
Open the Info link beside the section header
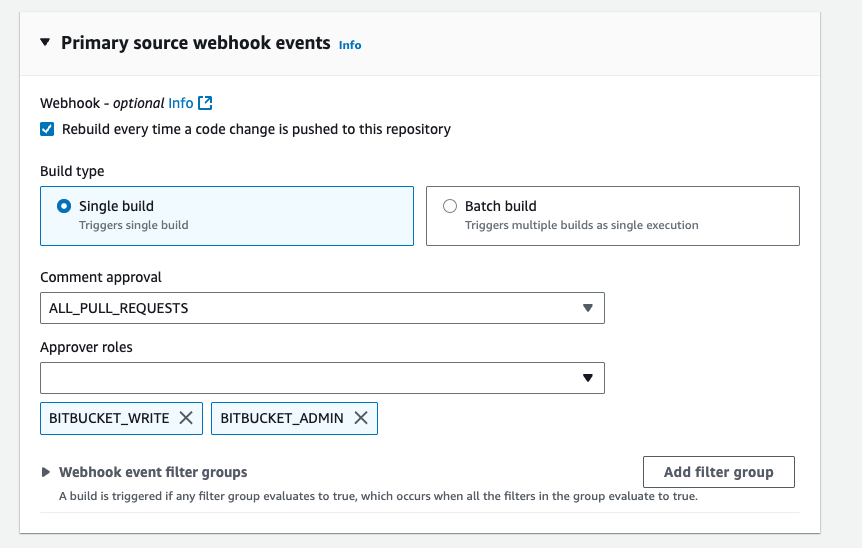click(x=350, y=45)
